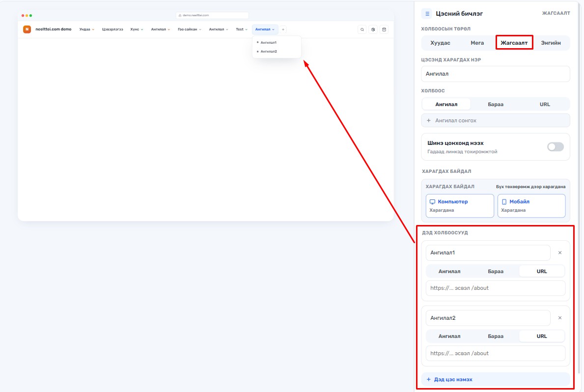The image size is (584, 392).
Task: Add a menu item with the plus icon in preview nav
Action: 283,29
